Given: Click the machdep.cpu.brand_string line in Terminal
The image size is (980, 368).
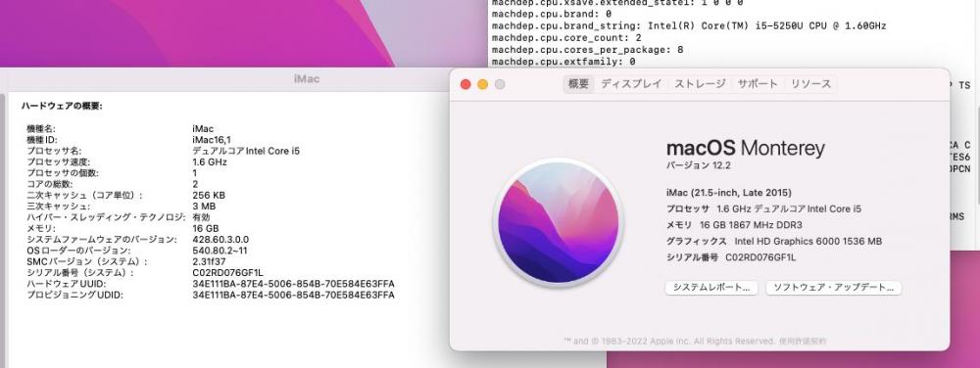Looking at the screenshot, I should click(x=689, y=25).
